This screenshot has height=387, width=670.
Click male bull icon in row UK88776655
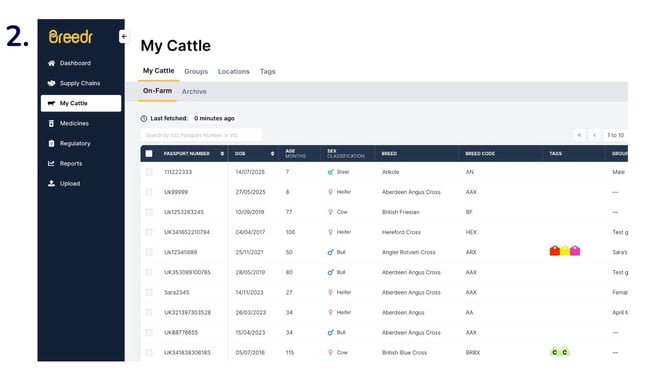330,333
